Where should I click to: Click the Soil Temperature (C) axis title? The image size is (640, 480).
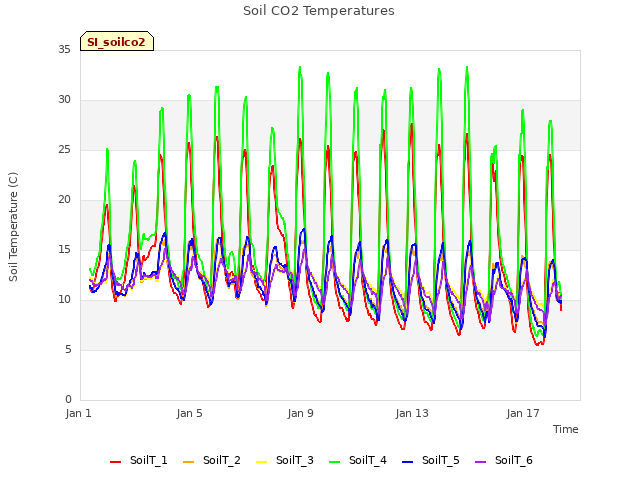click(13, 227)
